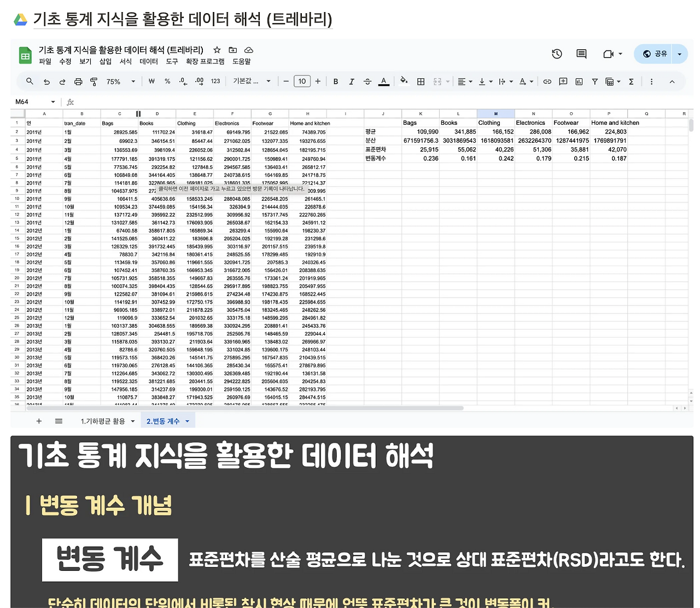Viewport: 700px width, 608px height.
Task: Format as currency with the ₩ icon
Action: click(x=151, y=81)
